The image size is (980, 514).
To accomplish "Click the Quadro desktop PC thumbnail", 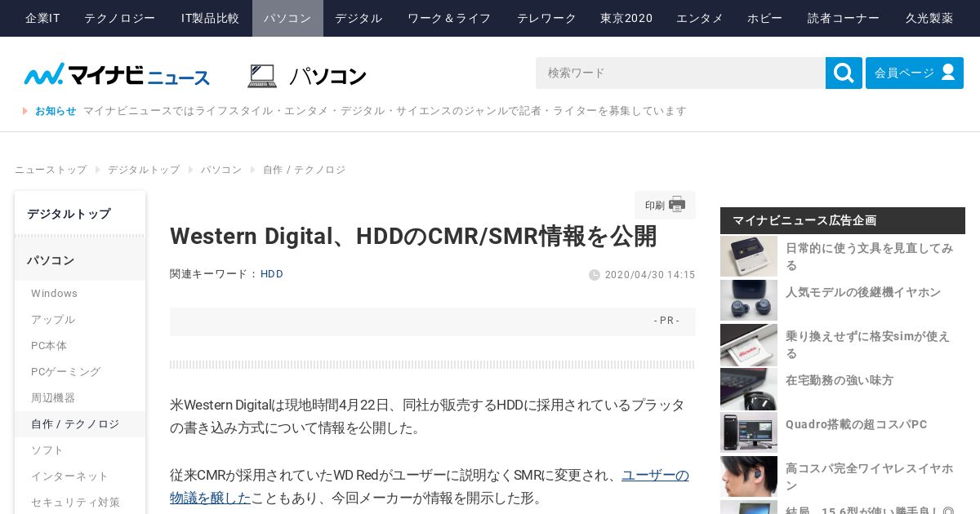I will [x=749, y=432].
